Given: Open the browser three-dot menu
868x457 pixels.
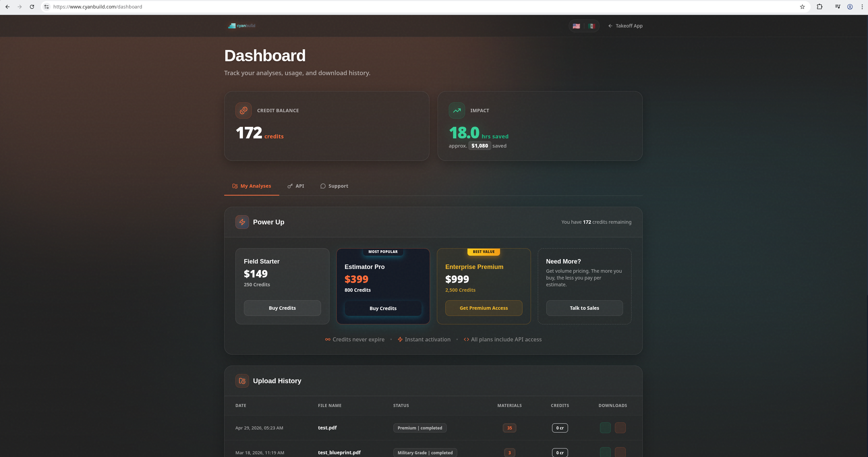Looking at the screenshot, I should tap(862, 7).
